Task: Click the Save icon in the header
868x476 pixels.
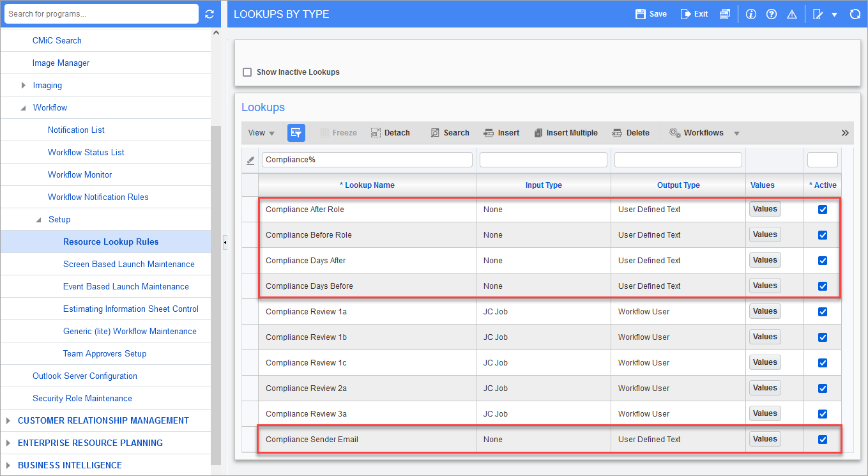Action: [650, 13]
